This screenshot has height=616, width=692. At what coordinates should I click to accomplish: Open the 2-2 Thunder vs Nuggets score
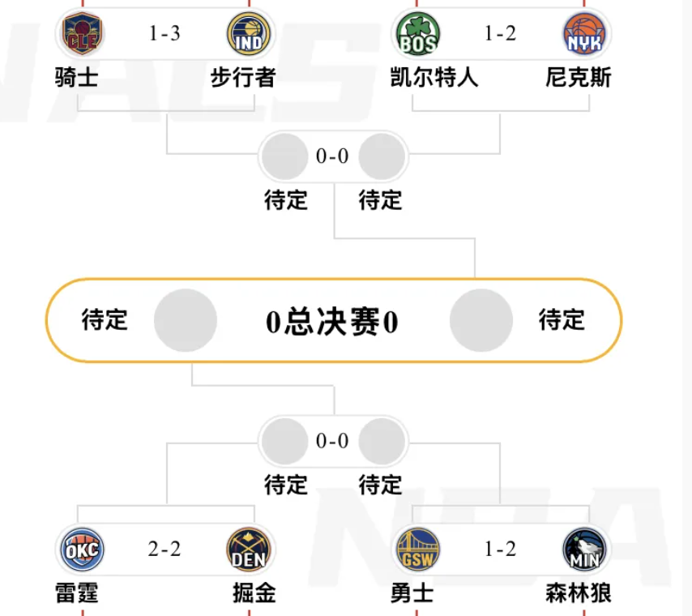(x=164, y=550)
